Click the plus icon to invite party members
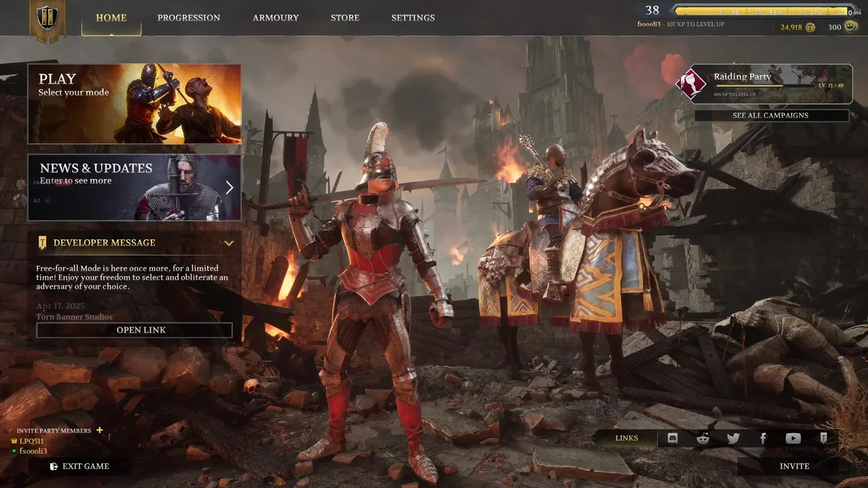Image resolution: width=868 pixels, height=488 pixels. [100, 430]
